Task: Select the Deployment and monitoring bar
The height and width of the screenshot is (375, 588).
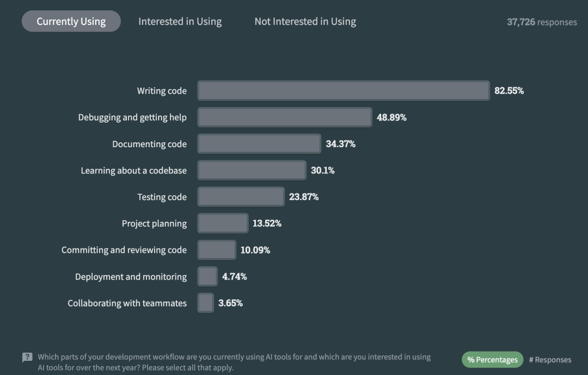Action: coord(207,276)
